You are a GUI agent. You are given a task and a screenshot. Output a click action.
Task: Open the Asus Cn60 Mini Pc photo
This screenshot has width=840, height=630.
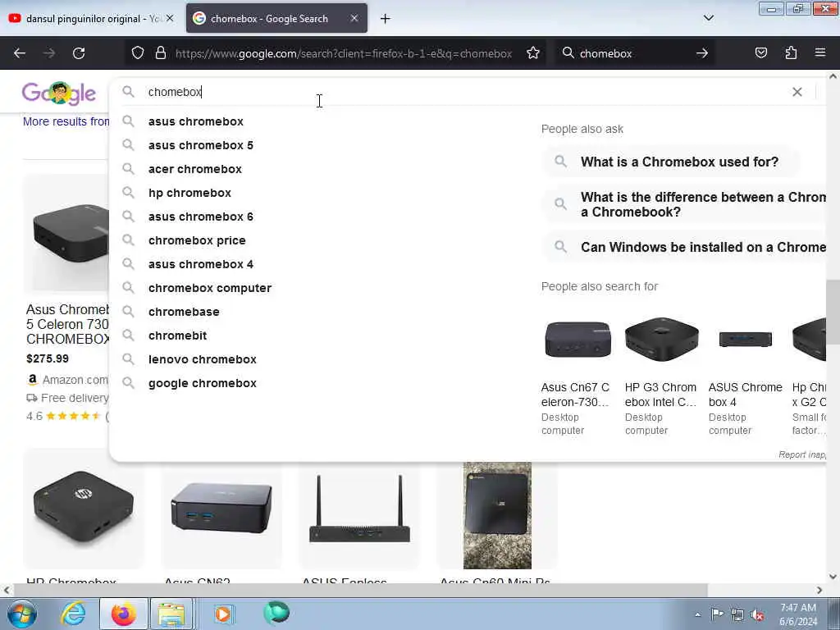497,515
